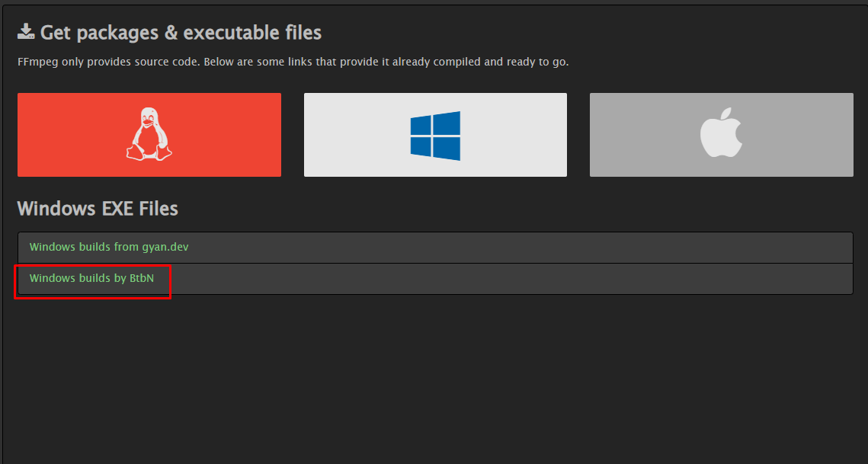Click the word 'BtbN' in the builds list

pyautogui.click(x=142, y=278)
